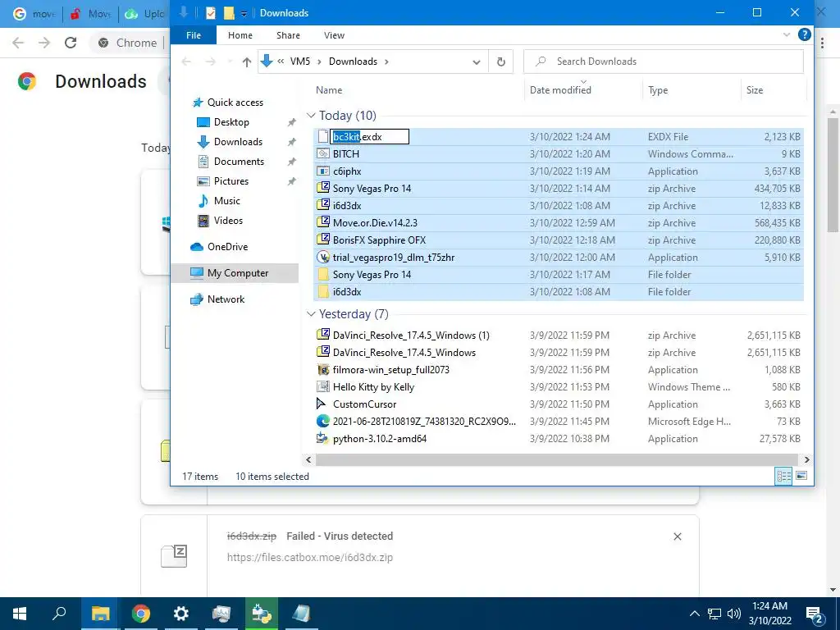Click the filmora-win_setup_full2073 icon
The height and width of the screenshot is (630, 840).
point(323,370)
